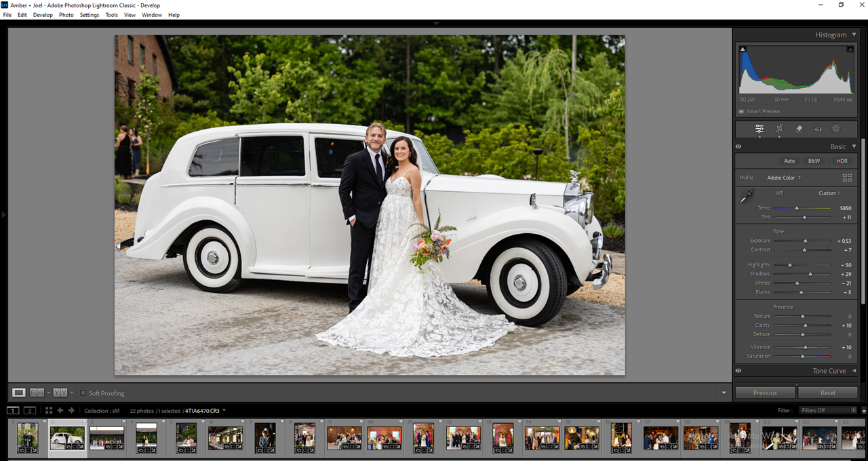The height and width of the screenshot is (461, 868).
Task: Click the Reset button
Action: pos(828,393)
